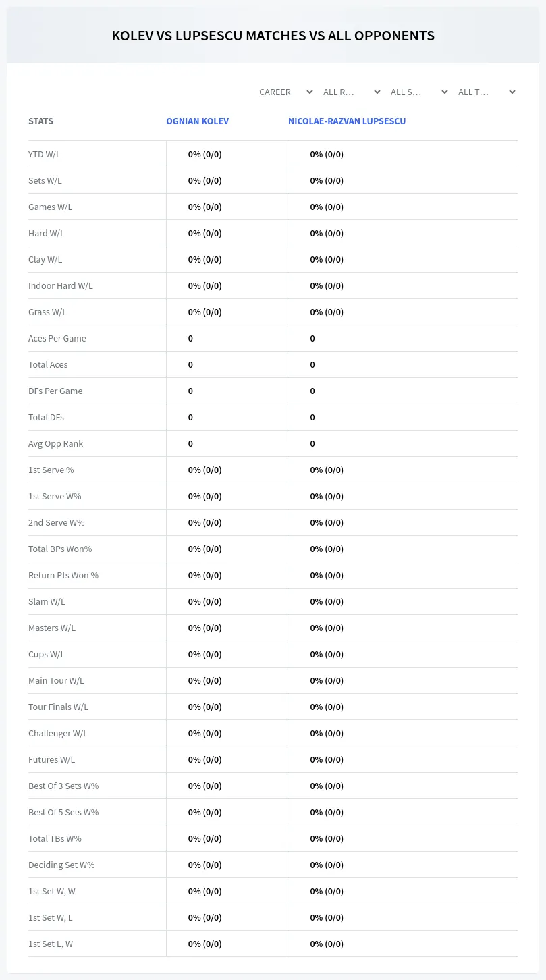Viewport: 546px width, 980px height.
Task: Select the 1st Set L, W row label
Action: click(x=51, y=944)
